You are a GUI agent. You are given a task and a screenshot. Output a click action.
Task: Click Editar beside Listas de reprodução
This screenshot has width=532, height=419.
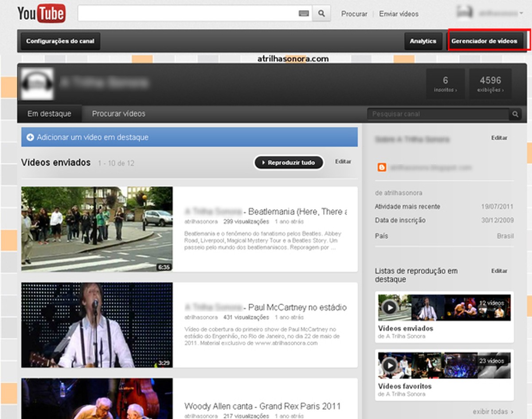click(x=499, y=270)
